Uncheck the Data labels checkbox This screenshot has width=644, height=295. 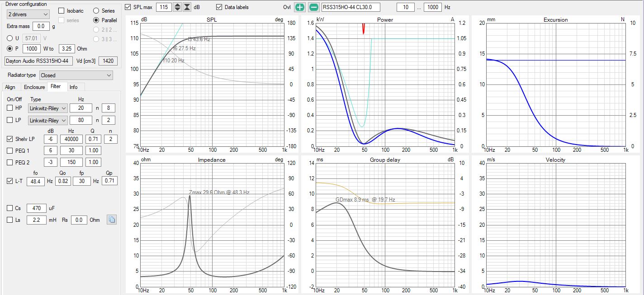tap(219, 7)
